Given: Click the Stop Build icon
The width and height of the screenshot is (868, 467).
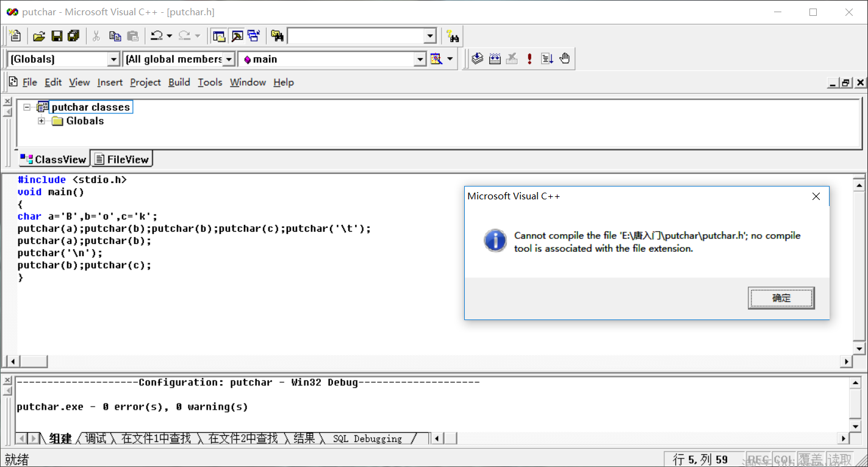Looking at the screenshot, I should tap(512, 59).
